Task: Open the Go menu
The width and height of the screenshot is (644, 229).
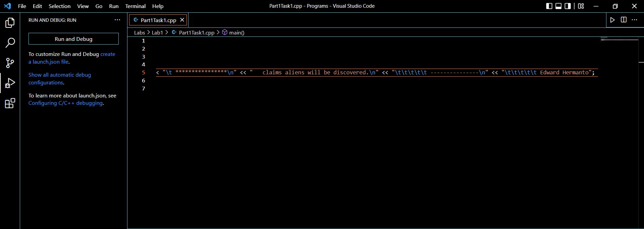Action: click(99, 6)
